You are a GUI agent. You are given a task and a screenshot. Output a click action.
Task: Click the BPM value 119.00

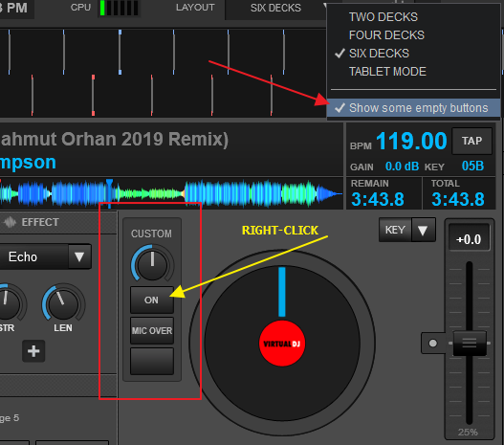411,141
